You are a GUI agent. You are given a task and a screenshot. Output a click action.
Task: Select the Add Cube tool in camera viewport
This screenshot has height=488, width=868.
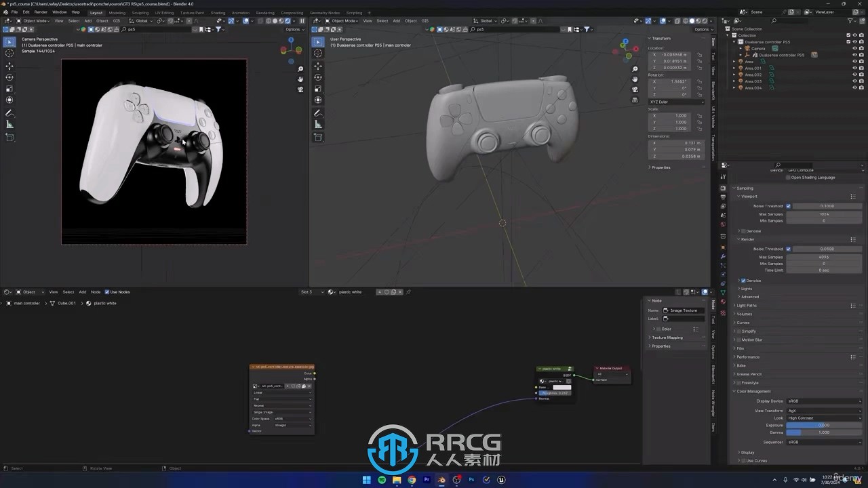[9, 138]
